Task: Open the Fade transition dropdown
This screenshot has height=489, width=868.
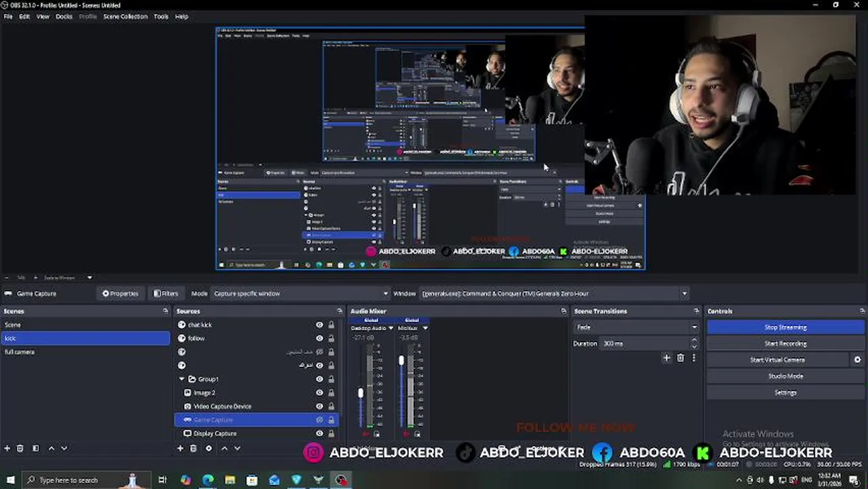Action: [636, 327]
